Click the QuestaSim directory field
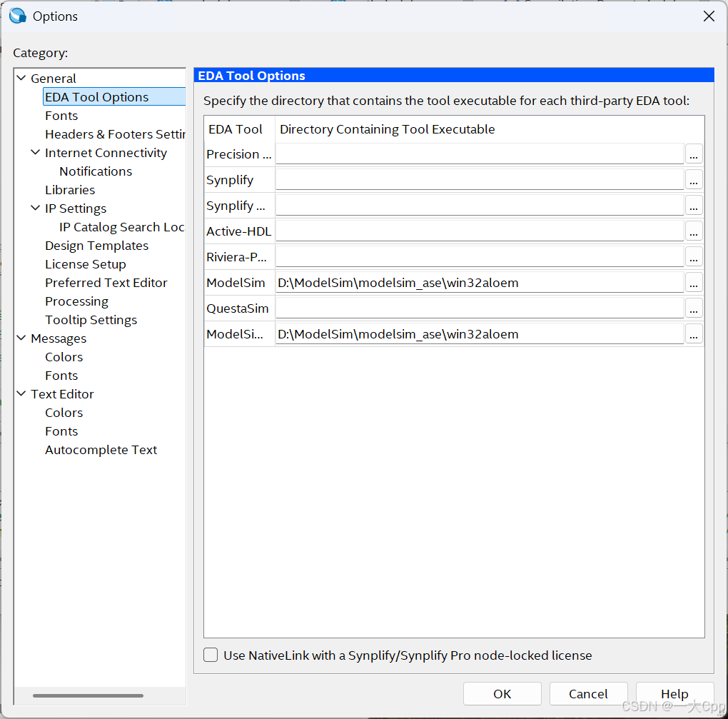Screen dimensions: 728x719 click(480, 308)
